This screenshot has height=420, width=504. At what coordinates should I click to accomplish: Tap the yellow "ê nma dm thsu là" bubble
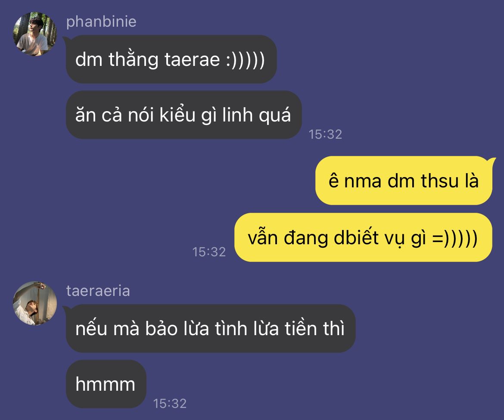tap(403, 180)
